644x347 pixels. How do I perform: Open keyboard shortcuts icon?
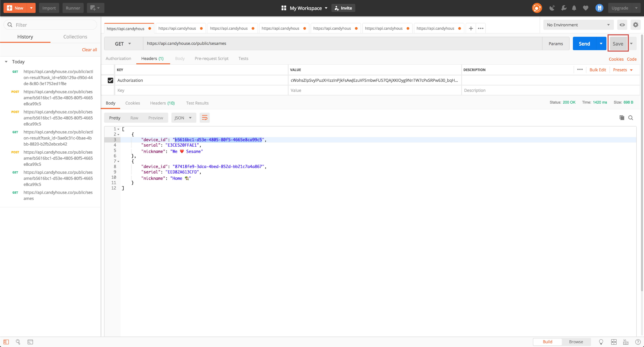click(x=626, y=342)
